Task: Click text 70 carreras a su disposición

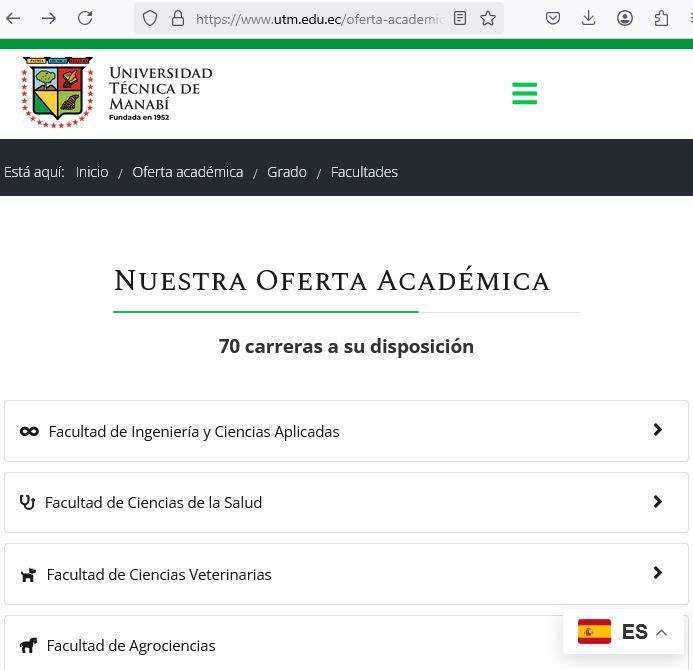Action: point(346,346)
